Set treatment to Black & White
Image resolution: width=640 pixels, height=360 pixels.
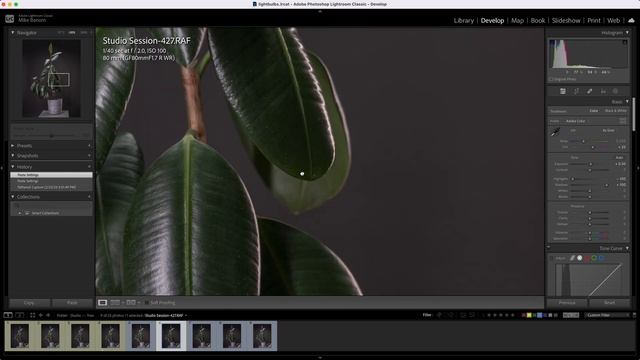point(616,111)
